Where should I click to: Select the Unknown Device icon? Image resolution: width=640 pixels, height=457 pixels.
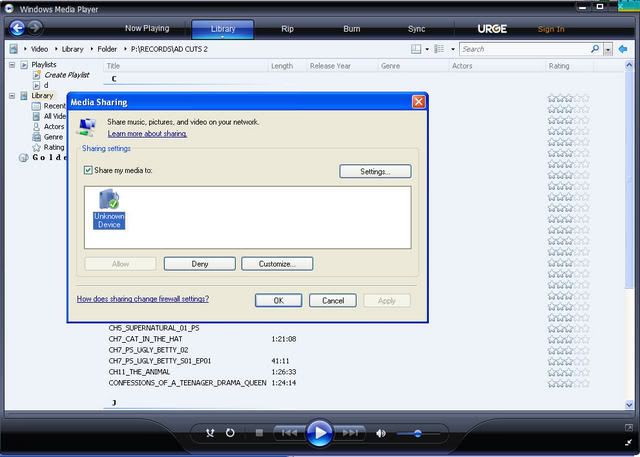point(109,209)
